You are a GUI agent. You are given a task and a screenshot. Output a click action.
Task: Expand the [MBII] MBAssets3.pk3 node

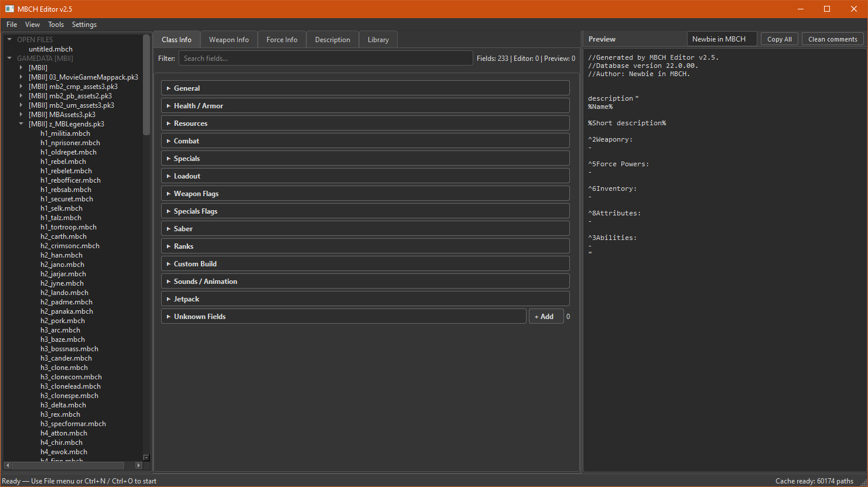(21, 115)
